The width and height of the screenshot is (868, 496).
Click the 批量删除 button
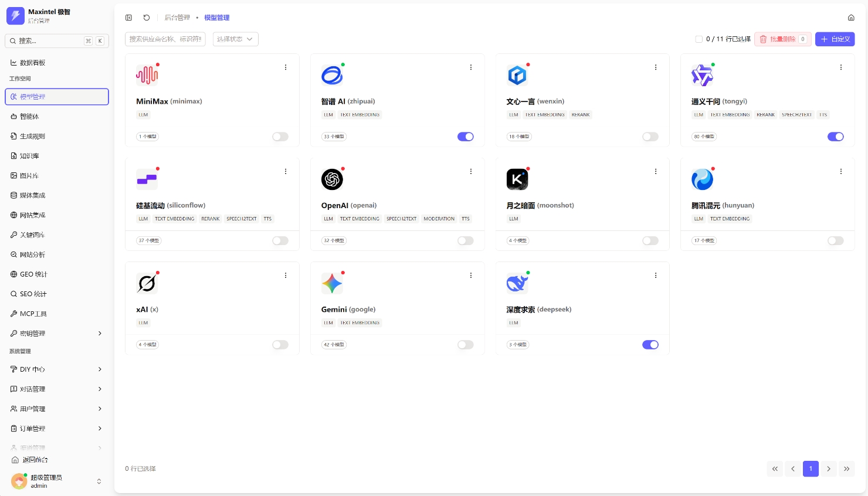click(x=782, y=39)
